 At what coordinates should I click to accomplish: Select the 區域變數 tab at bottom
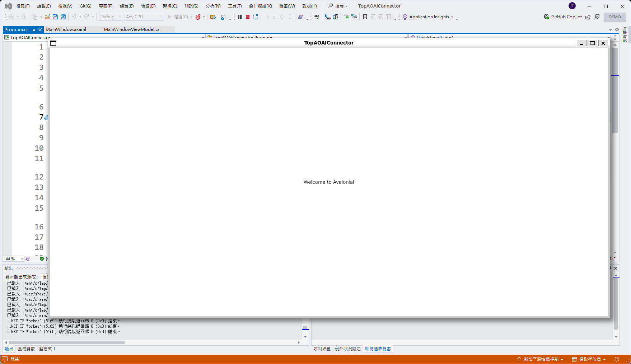click(26, 349)
